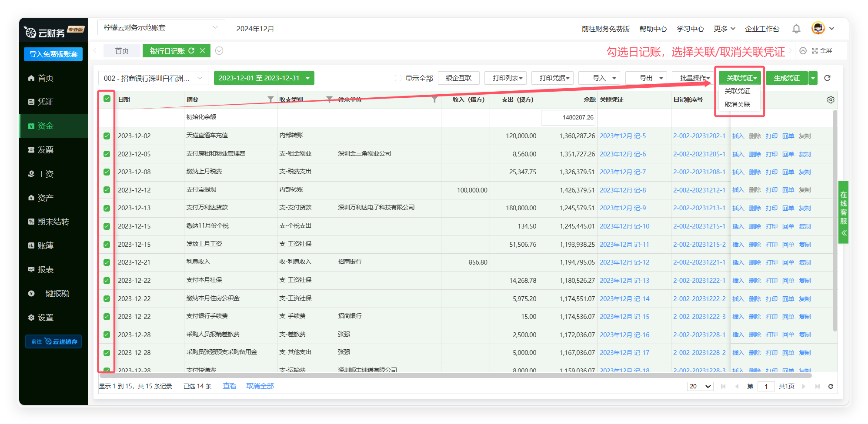The height and width of the screenshot is (424, 868).
Task: Uncheck the row dated 2023-12-08
Action: coord(107,172)
